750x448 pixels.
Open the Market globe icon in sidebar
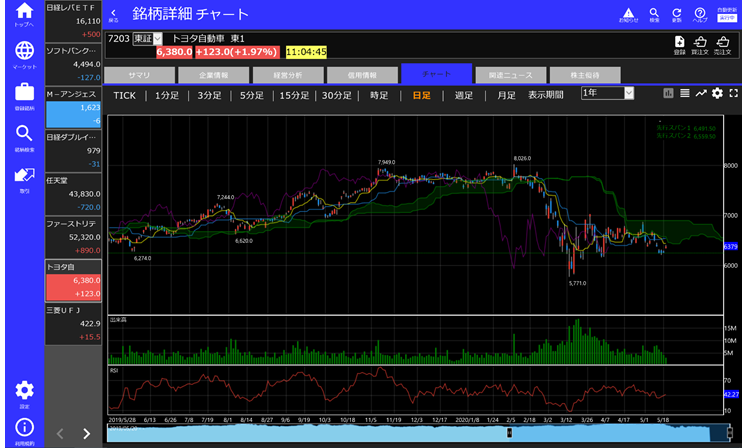(24, 54)
